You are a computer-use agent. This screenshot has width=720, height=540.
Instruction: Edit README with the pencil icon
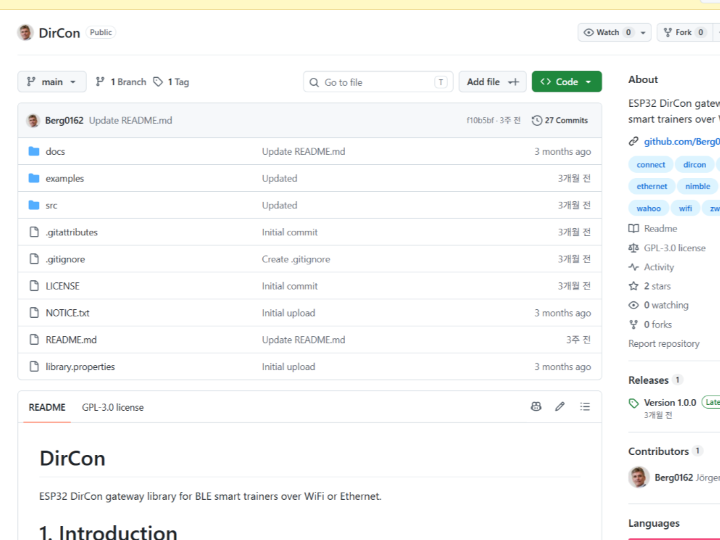point(560,406)
